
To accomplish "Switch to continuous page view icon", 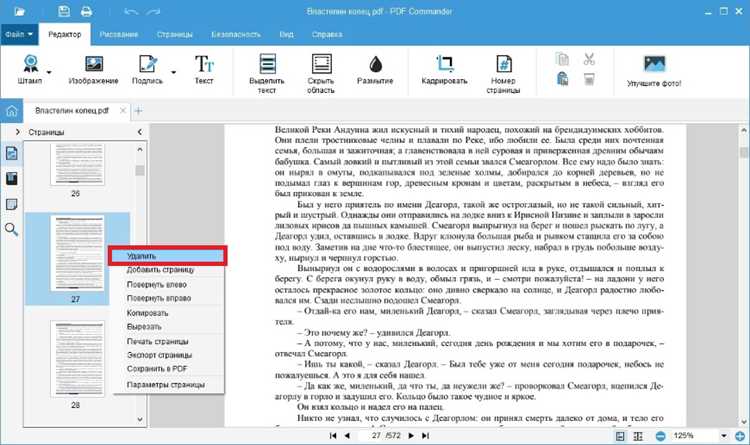I will [638, 436].
